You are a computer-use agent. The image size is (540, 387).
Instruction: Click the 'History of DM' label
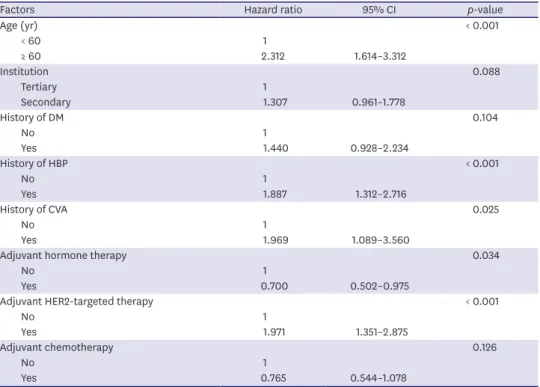pos(32,117)
